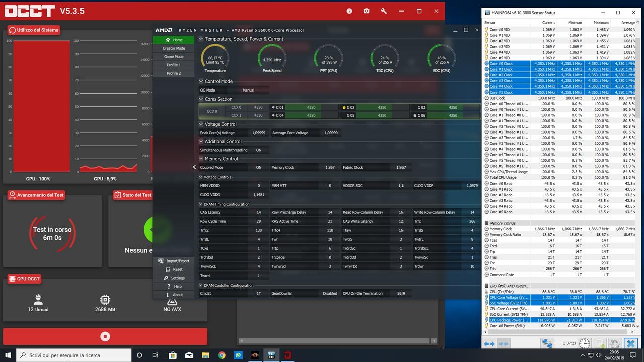
Task: Select Profile 2 in Ryzen Master
Action: click(174, 73)
